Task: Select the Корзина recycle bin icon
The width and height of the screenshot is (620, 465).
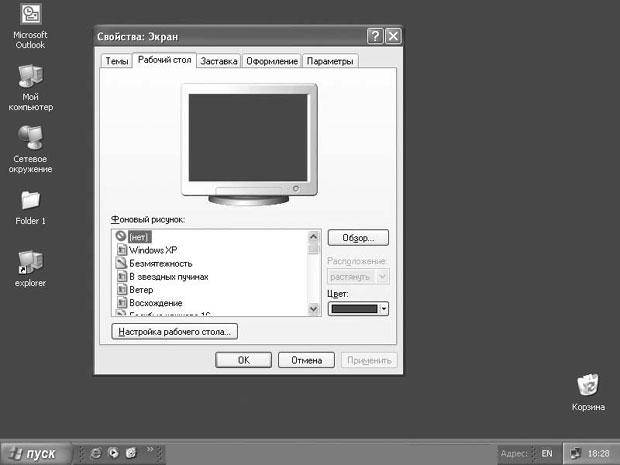Action: [588, 385]
